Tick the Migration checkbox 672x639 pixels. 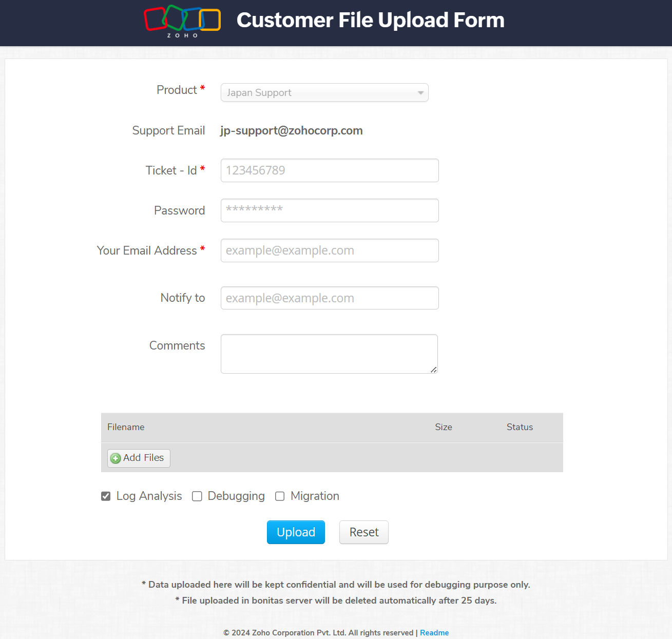280,496
